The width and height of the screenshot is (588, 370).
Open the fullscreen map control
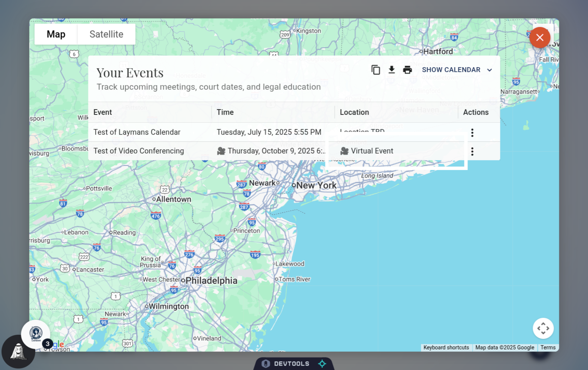tap(543, 328)
